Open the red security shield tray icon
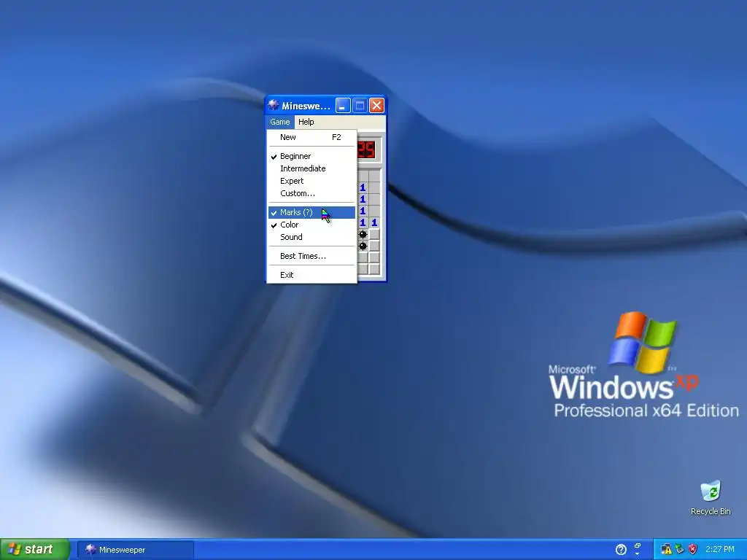 [x=693, y=549]
